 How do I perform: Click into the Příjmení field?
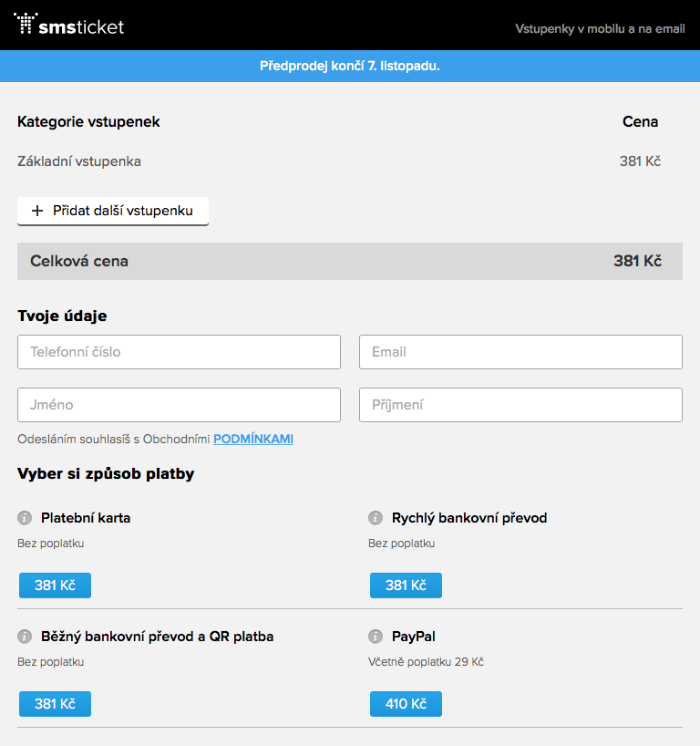pyautogui.click(x=520, y=405)
